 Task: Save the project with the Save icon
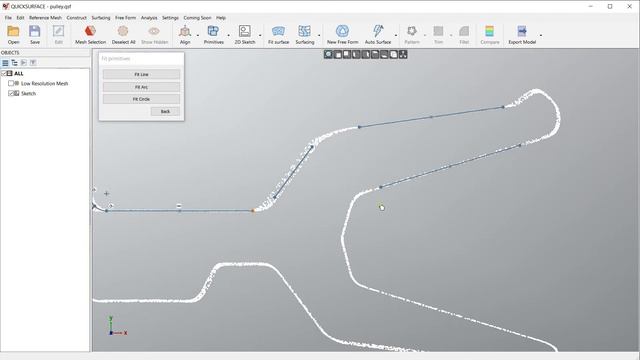click(35, 35)
